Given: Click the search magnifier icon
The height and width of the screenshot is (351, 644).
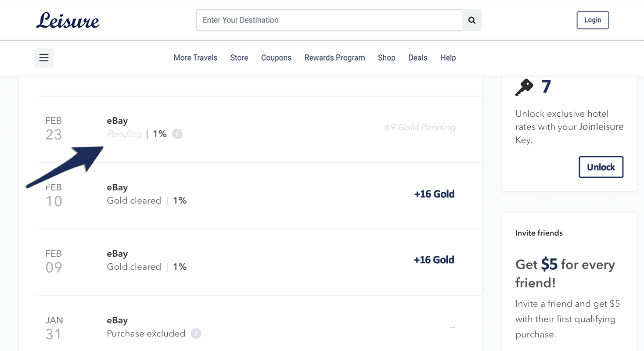Looking at the screenshot, I should 472,20.
